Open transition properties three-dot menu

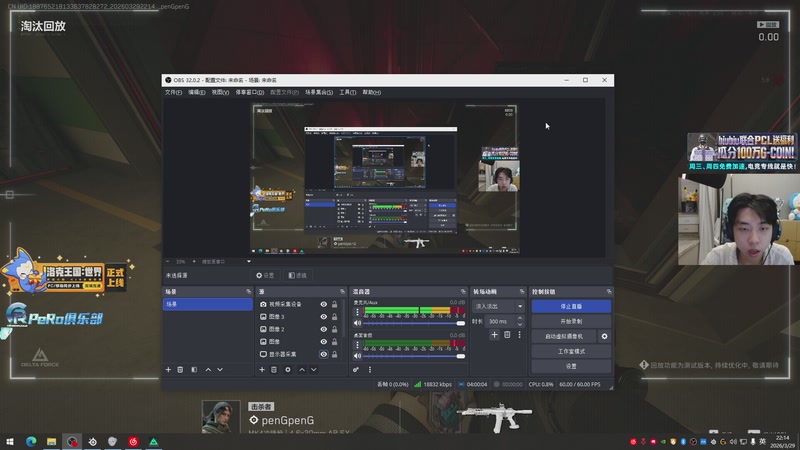(519, 335)
